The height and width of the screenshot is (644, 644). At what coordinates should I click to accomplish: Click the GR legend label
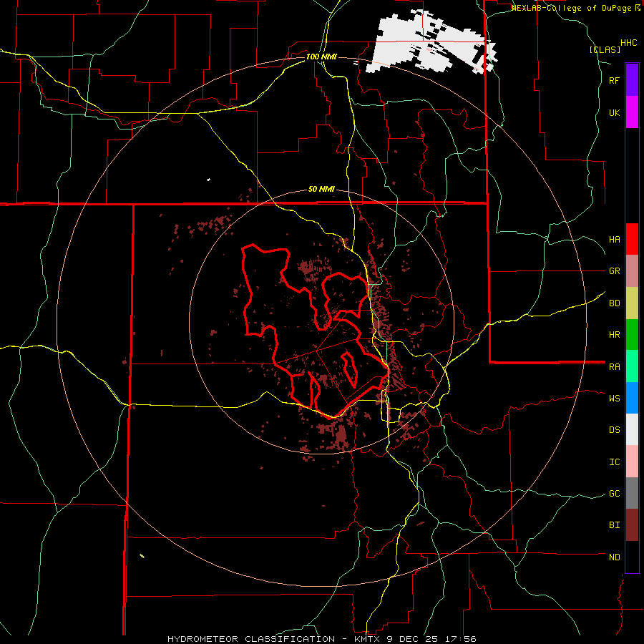[614, 271]
